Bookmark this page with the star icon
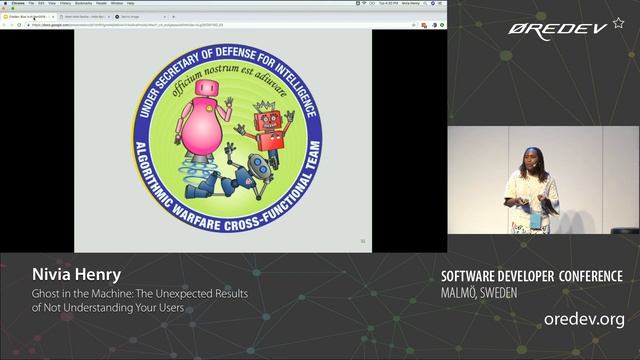640x360 pixels. click(413, 25)
